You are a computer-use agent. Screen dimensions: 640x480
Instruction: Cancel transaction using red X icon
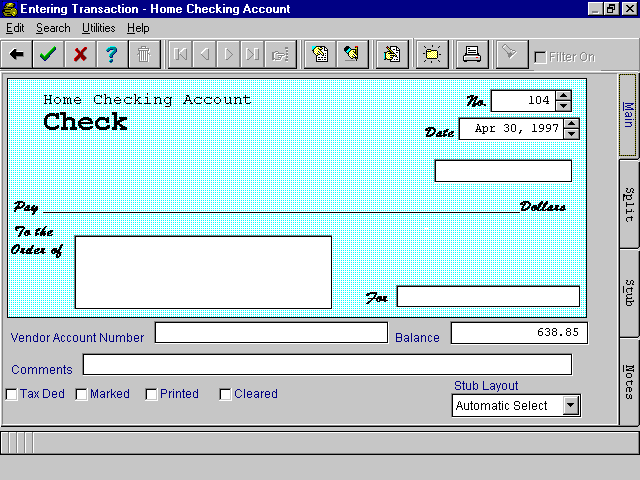[x=80, y=54]
